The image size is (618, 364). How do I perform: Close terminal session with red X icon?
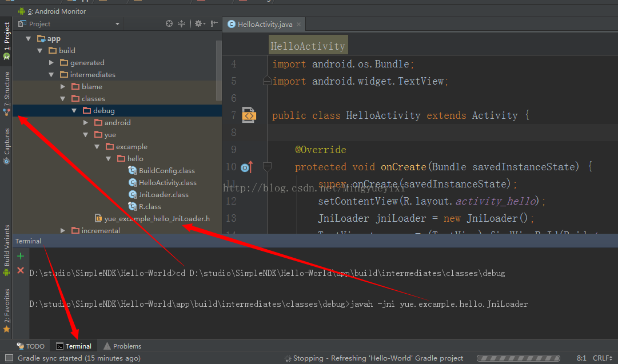pyautogui.click(x=21, y=271)
